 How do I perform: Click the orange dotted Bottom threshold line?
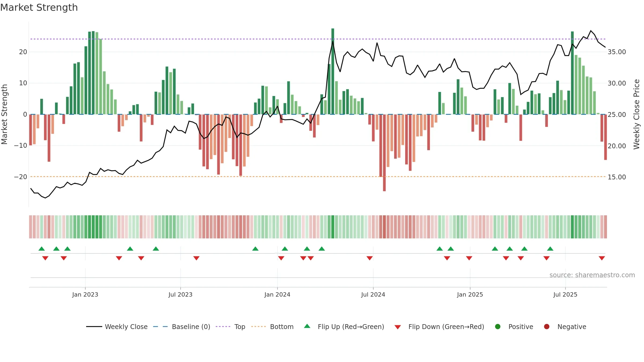[318, 177]
